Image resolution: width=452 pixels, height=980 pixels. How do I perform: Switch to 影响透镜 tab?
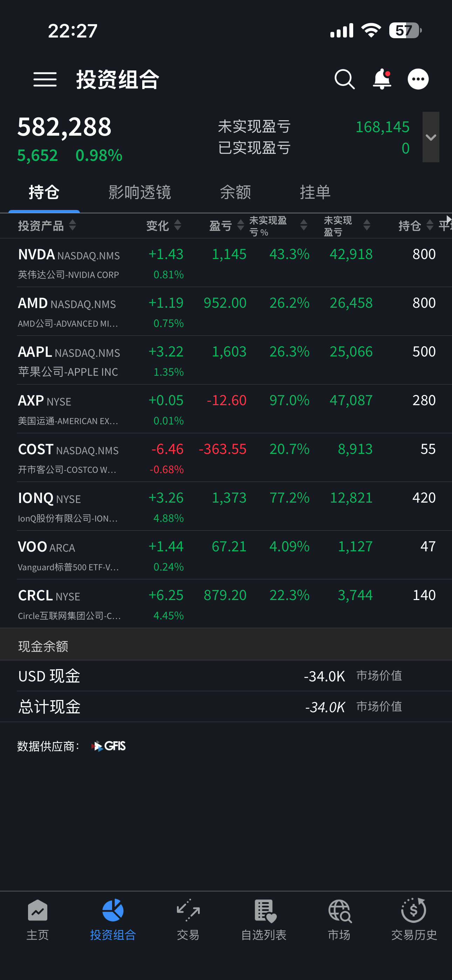point(140,192)
